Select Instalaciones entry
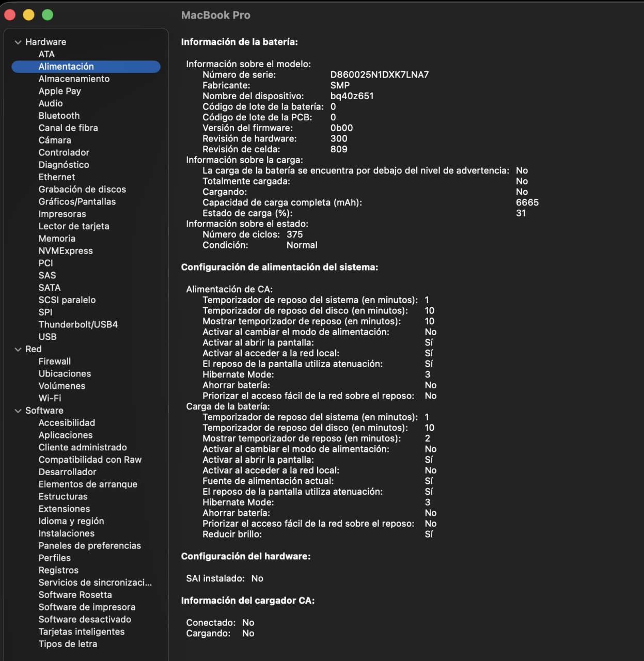This screenshot has width=644, height=661. click(x=67, y=533)
